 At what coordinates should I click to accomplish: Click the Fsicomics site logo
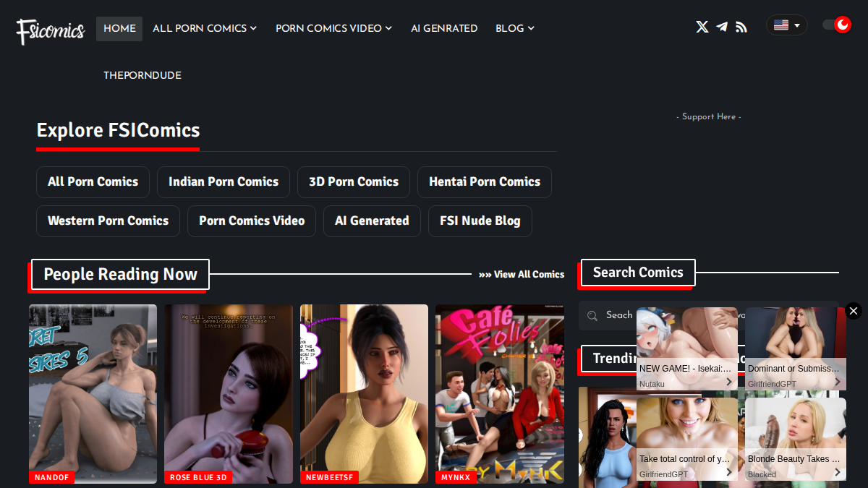pos(51,30)
